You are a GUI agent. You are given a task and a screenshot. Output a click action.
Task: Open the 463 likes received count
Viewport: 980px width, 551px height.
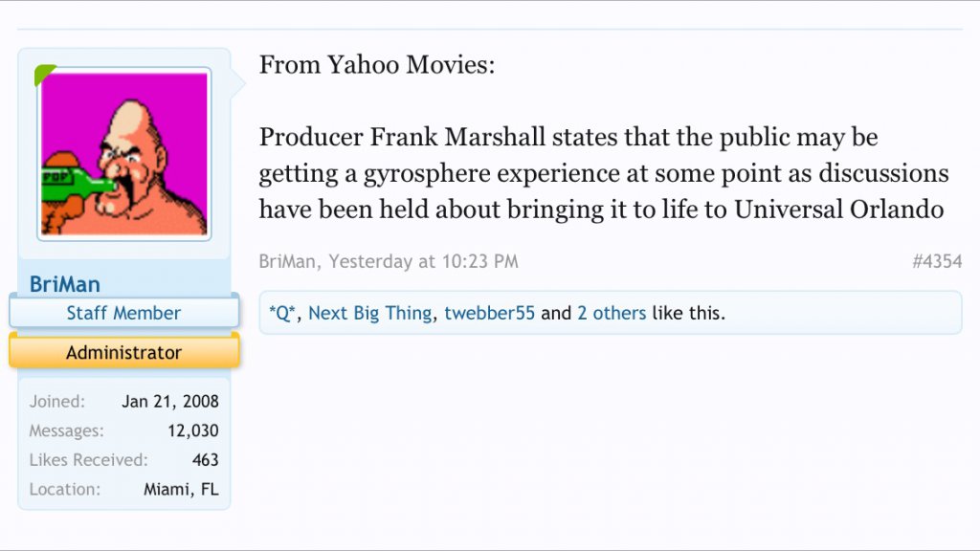pyautogui.click(x=205, y=460)
